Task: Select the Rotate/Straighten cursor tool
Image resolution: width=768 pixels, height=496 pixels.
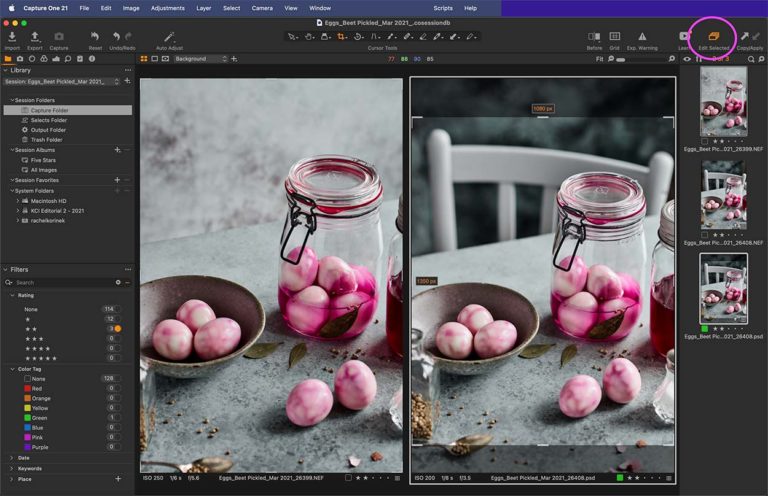Action: [x=359, y=37]
